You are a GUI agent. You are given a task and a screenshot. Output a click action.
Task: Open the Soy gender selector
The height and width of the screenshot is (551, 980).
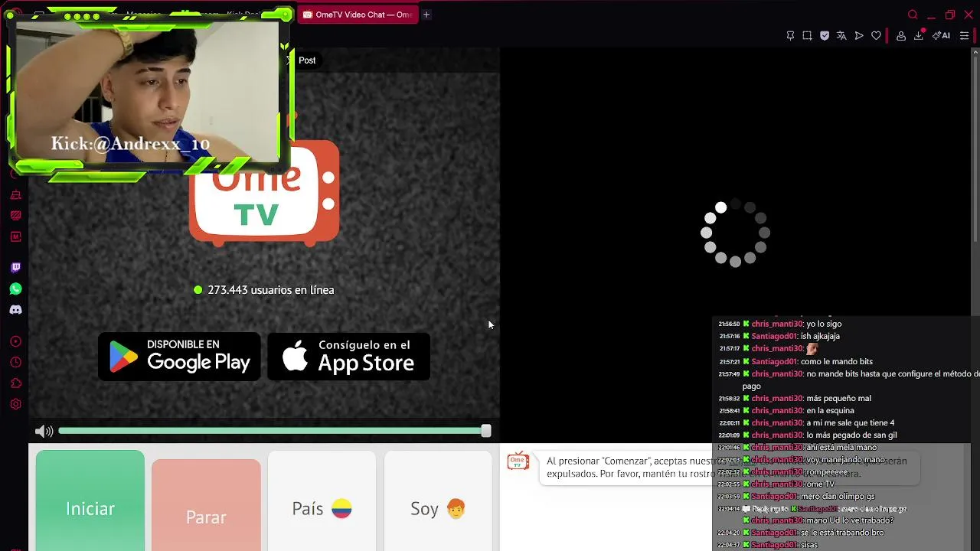438,501
